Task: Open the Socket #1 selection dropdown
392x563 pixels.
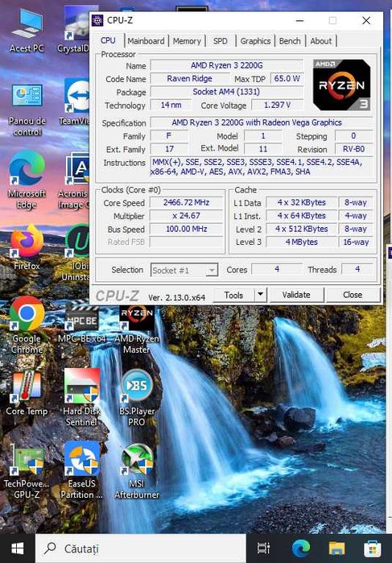Action: [184, 270]
